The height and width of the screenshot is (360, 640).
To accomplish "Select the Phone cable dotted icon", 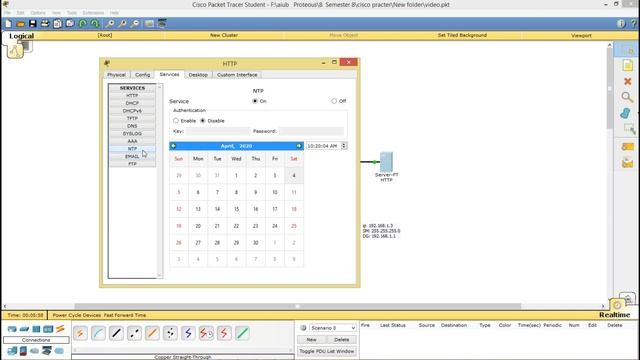I will 170,333.
